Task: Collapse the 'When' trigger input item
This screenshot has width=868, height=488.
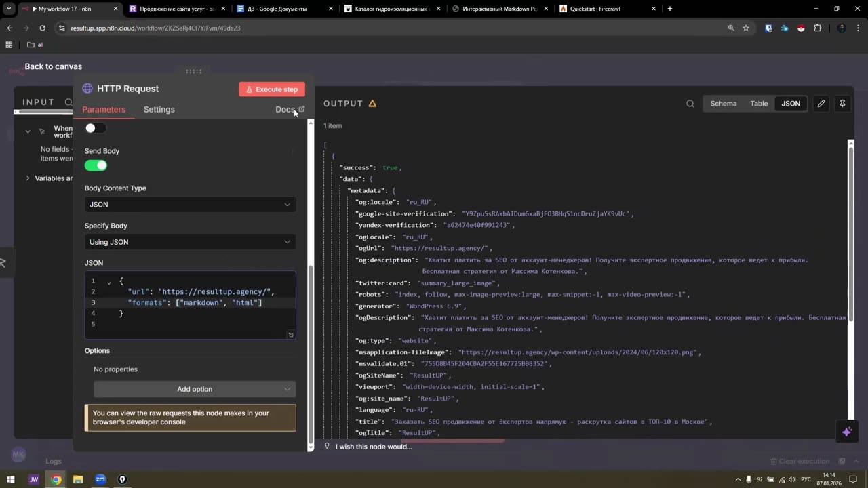Action: tap(28, 131)
